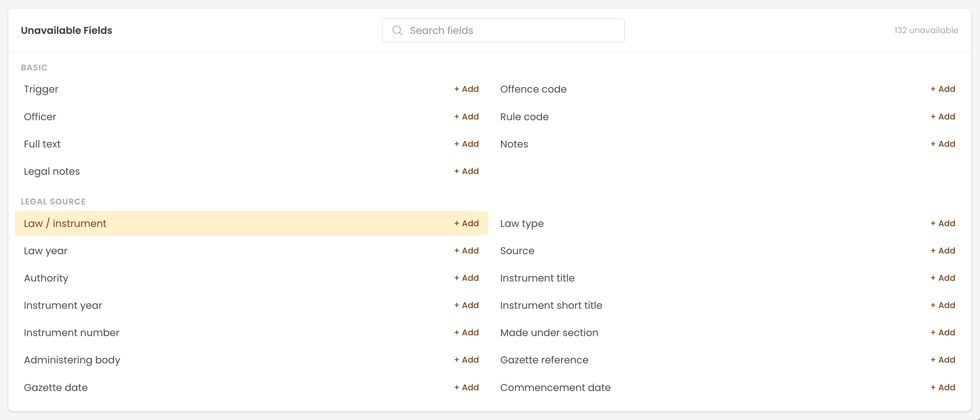Select the 'Gazette date' field label
The height and width of the screenshot is (420, 980).
56,387
